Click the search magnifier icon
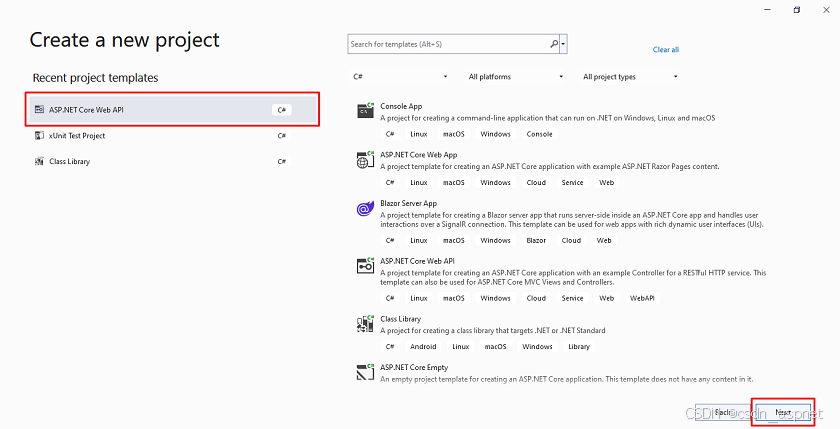 click(x=554, y=44)
